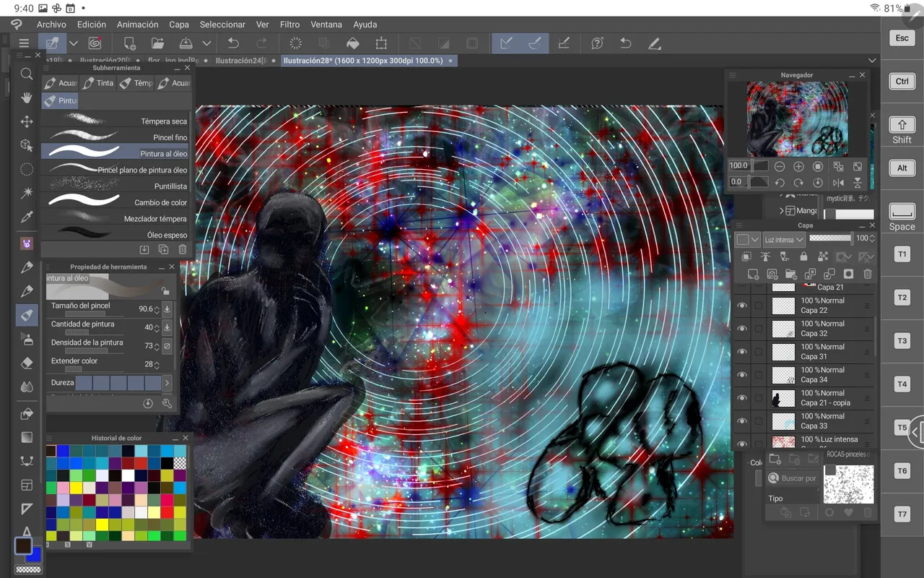
Task: Click Zoom in button in Navegador
Action: pos(799,166)
